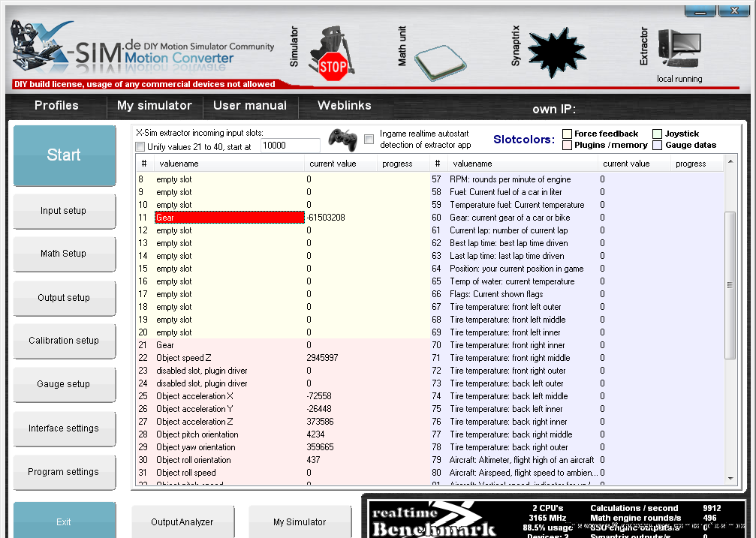Click the Extractor computer icon
The height and width of the screenshot is (538, 756).
(679, 50)
